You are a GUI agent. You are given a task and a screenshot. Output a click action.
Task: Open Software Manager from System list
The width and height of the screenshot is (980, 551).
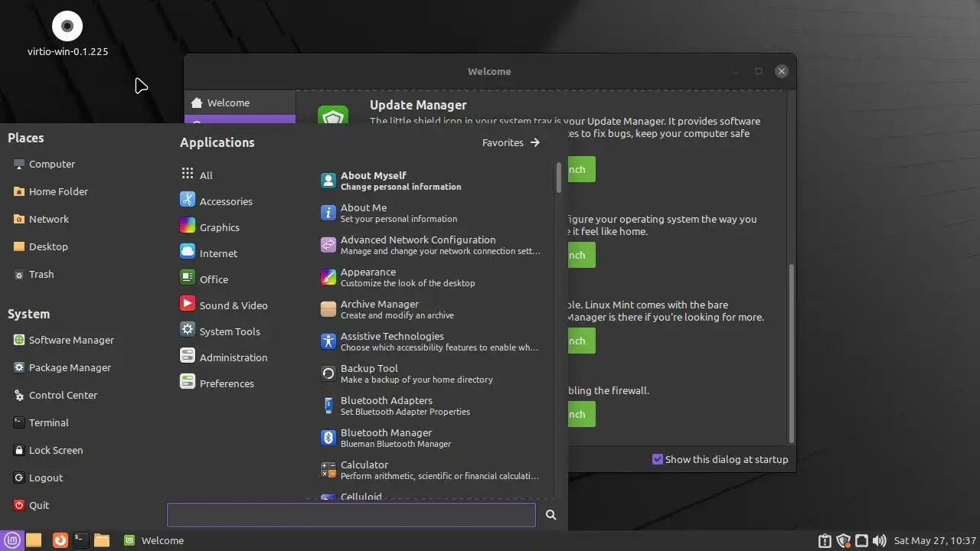tap(64, 340)
